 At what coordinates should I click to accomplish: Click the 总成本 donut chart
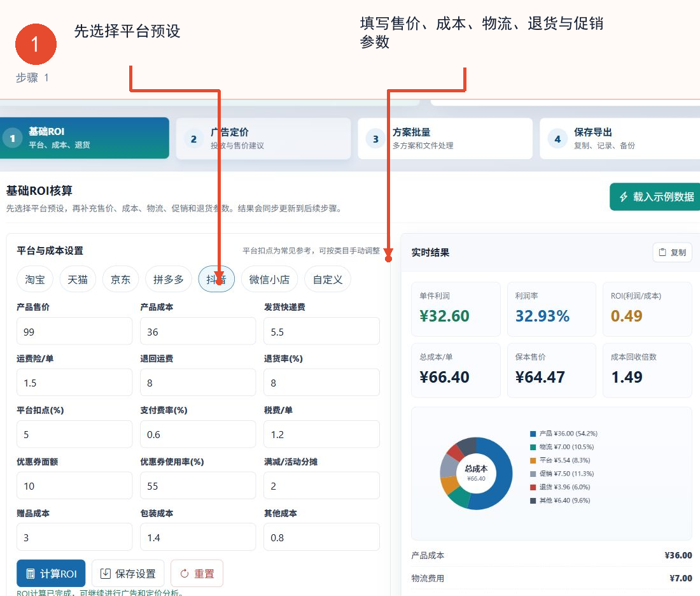477,474
